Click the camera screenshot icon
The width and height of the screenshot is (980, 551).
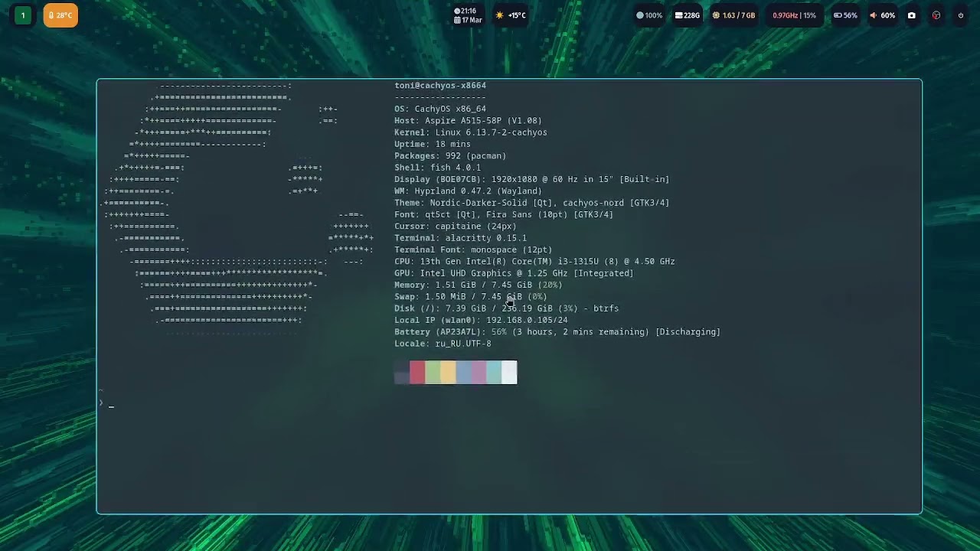pos(911,15)
